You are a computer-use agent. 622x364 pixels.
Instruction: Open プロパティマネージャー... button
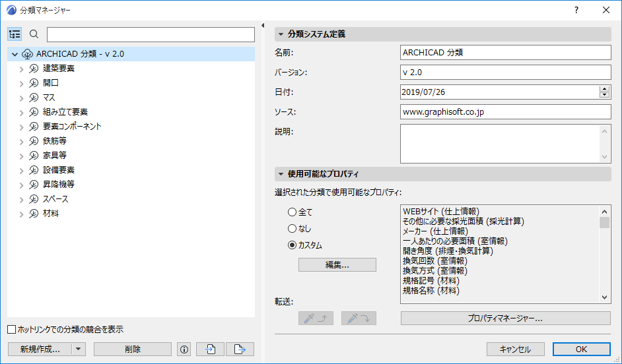tap(505, 318)
